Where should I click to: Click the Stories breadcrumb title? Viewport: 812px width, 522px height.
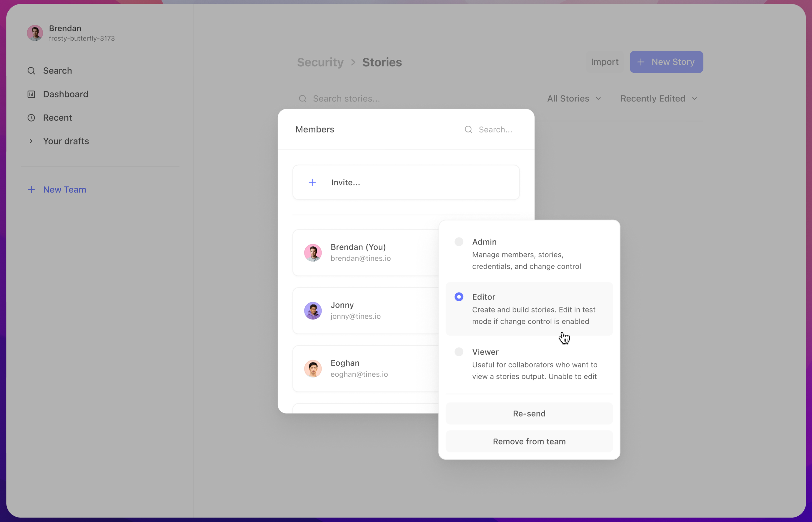pos(382,62)
